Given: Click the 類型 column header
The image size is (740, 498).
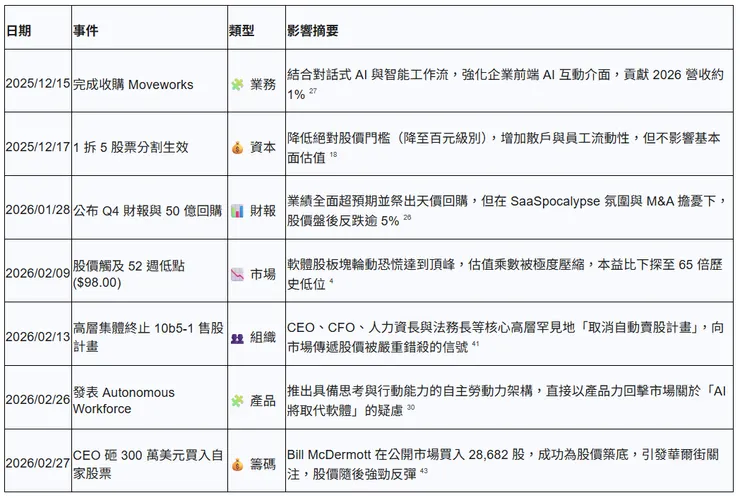Looking at the screenshot, I should tap(242, 31).
